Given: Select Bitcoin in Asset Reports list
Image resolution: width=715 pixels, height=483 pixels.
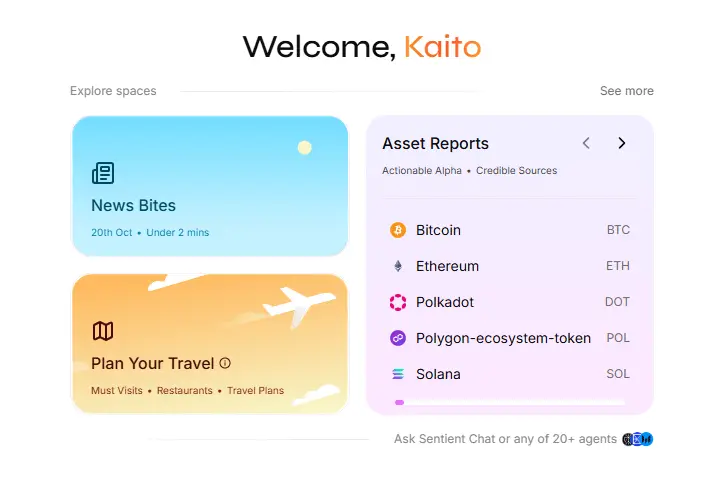Looking at the screenshot, I should (x=438, y=230).
